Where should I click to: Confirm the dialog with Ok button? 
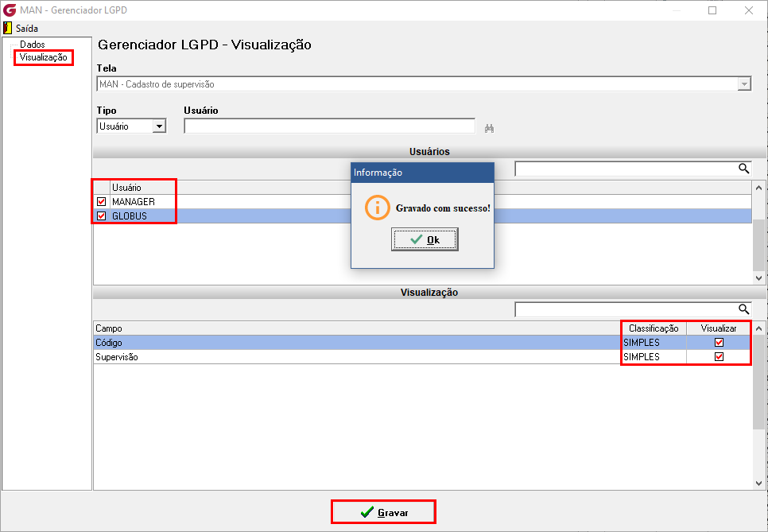425,239
